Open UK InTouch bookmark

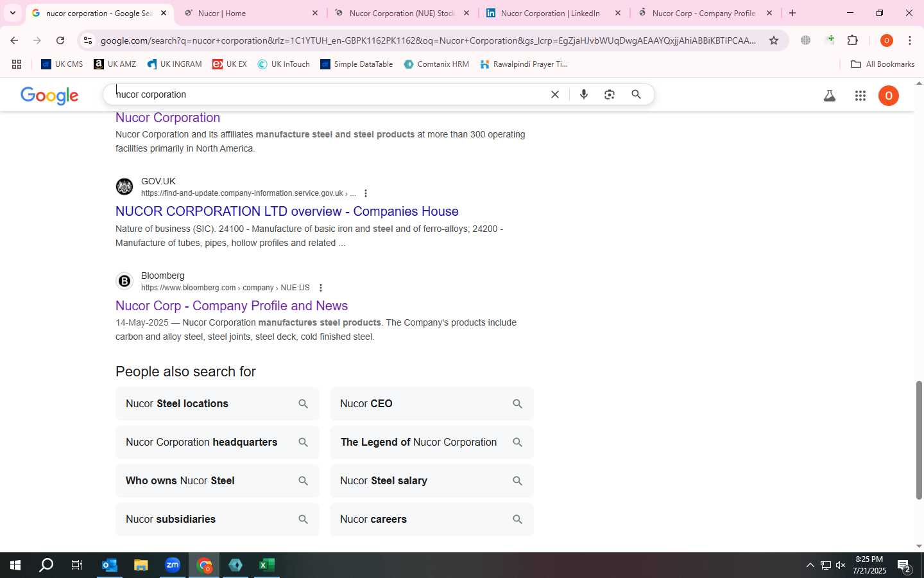(284, 64)
